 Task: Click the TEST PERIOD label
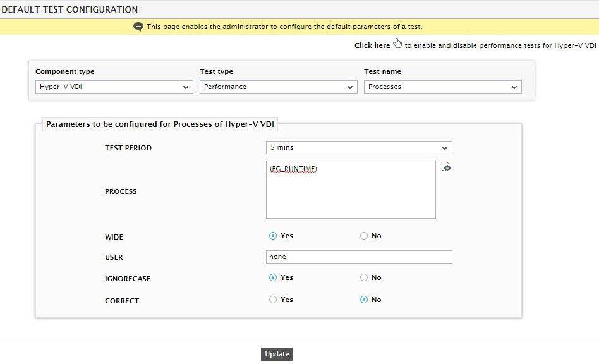point(128,148)
